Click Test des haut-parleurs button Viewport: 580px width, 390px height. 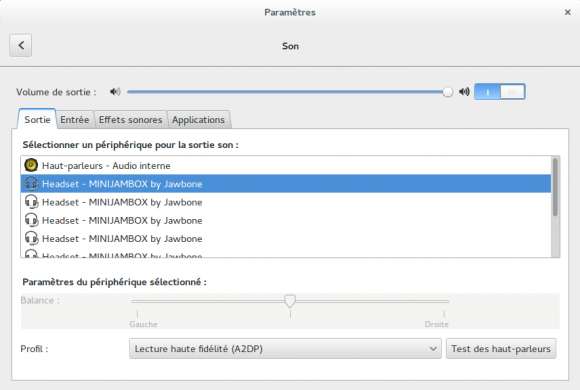coord(501,349)
